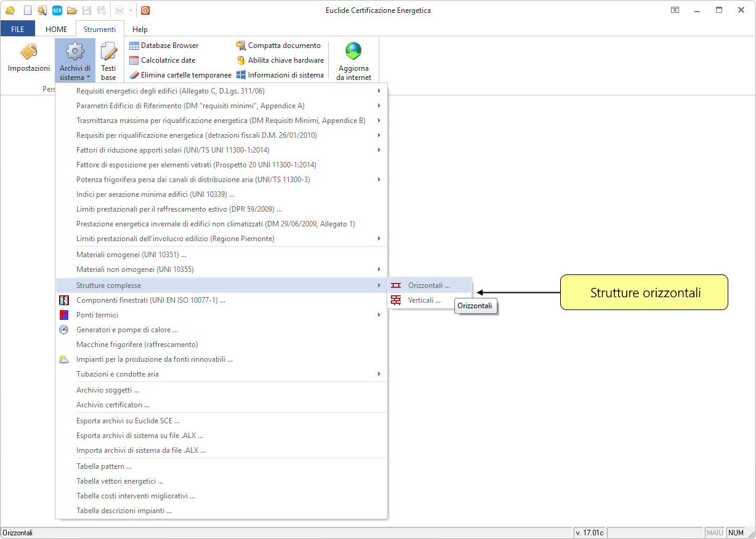Open Testi base editor
Image resolution: width=756 pixels, height=539 pixels.
pyautogui.click(x=108, y=62)
